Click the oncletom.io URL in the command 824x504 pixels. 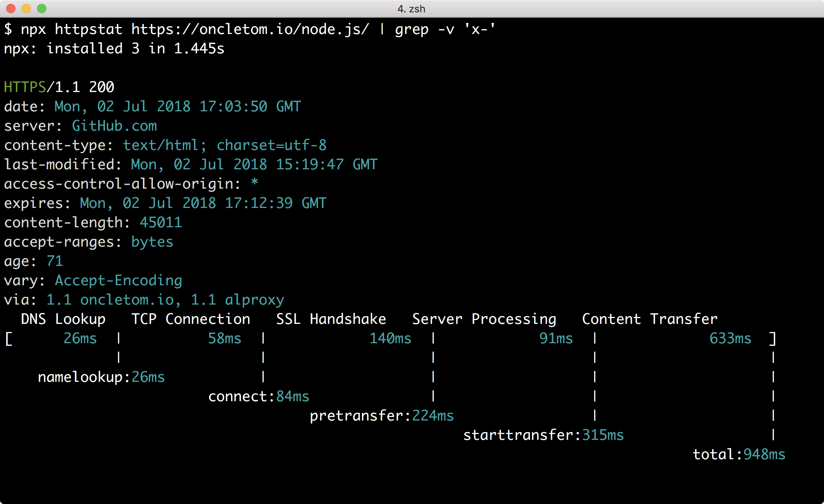250,29
